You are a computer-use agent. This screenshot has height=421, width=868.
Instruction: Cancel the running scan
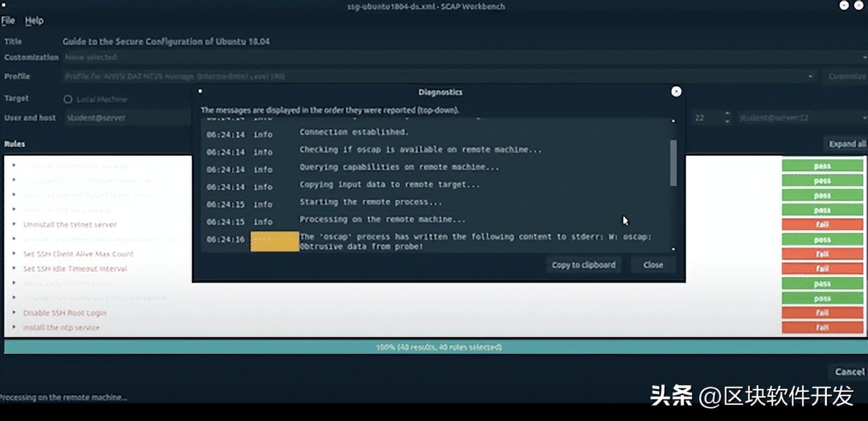coord(848,371)
